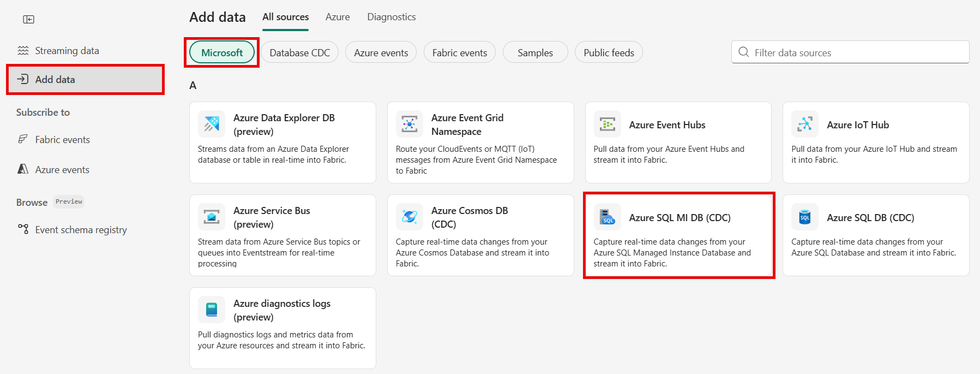Collapse the navigation pane icon
The image size is (980, 374).
pos(28,20)
